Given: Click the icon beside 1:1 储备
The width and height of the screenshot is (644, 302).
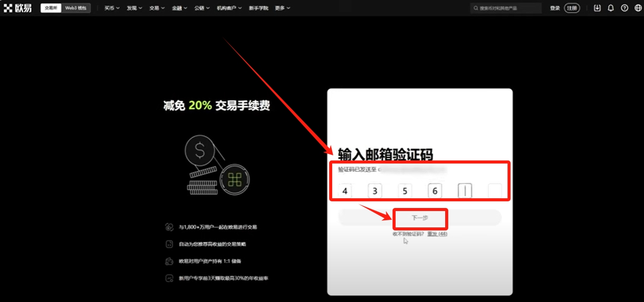Looking at the screenshot, I should tap(169, 261).
